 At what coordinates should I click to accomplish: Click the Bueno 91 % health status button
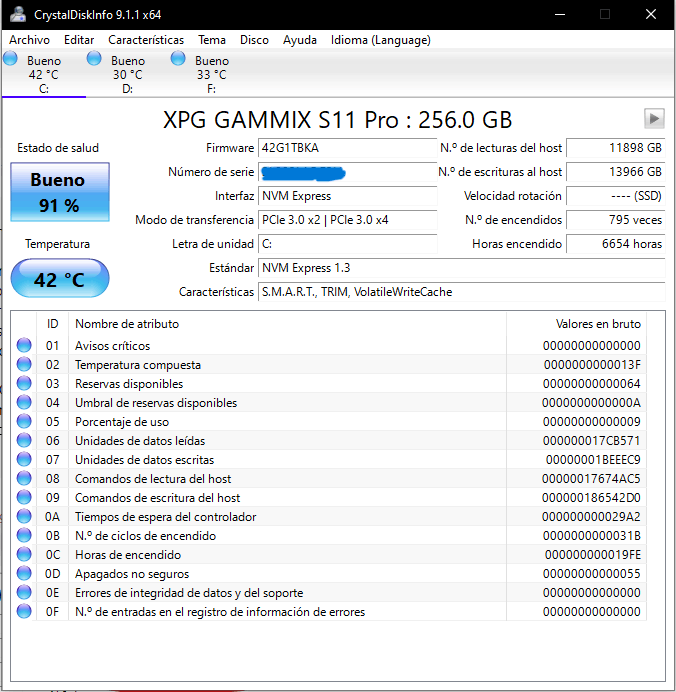[60, 192]
